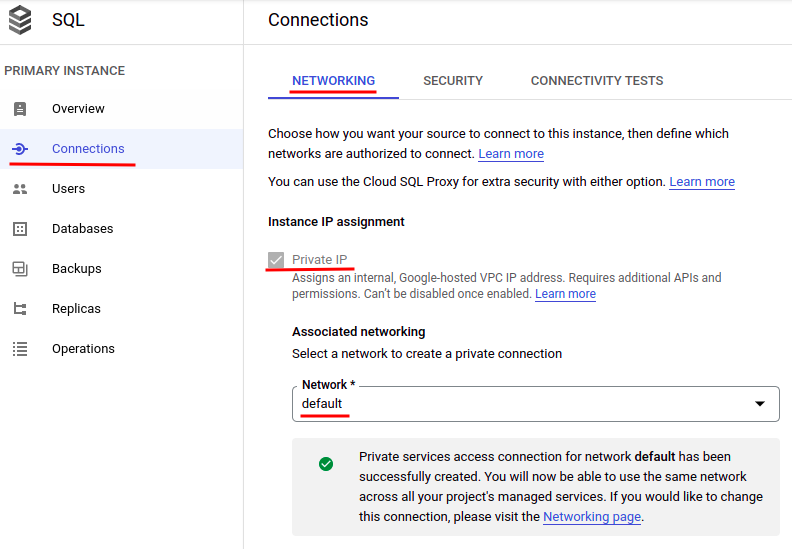
Task: Click Learn more about authorized networks
Action: [x=511, y=154]
